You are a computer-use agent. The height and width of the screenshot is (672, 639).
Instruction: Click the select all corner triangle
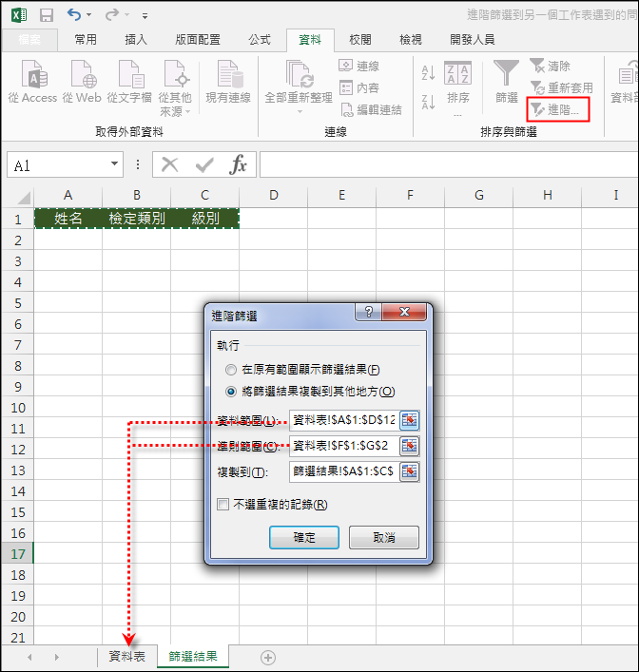point(24,197)
